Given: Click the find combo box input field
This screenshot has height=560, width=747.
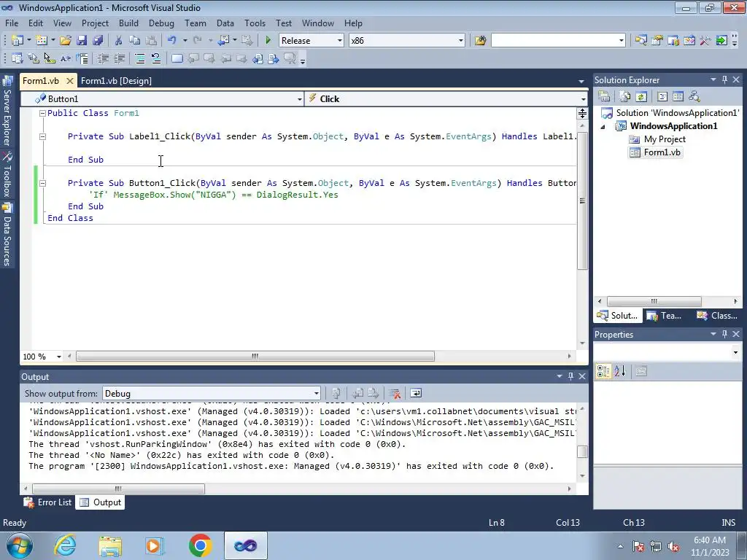Looking at the screenshot, I should pos(554,41).
